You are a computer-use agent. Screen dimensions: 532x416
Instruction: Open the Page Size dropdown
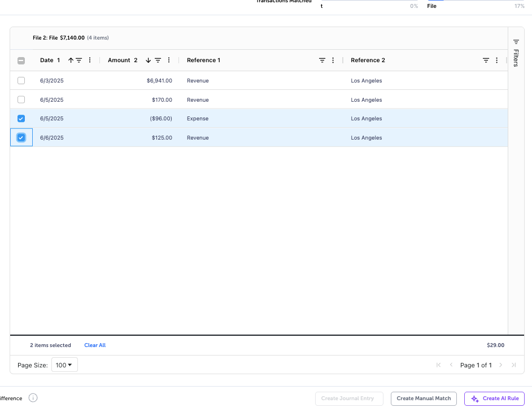[64, 365]
